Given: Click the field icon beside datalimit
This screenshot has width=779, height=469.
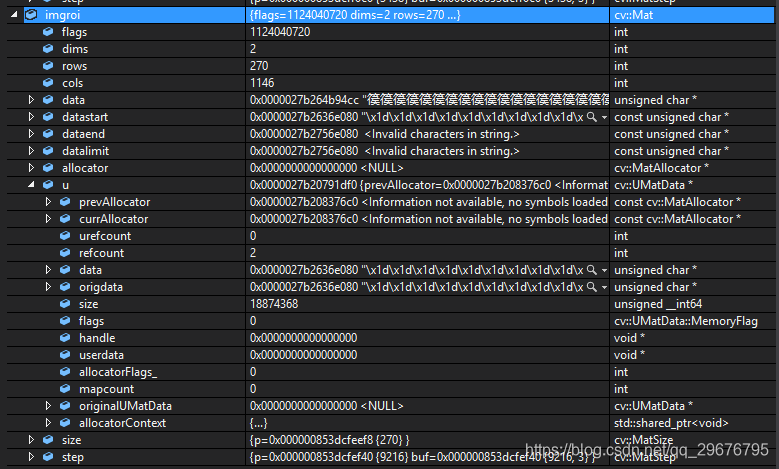Looking at the screenshot, I should (x=48, y=151).
